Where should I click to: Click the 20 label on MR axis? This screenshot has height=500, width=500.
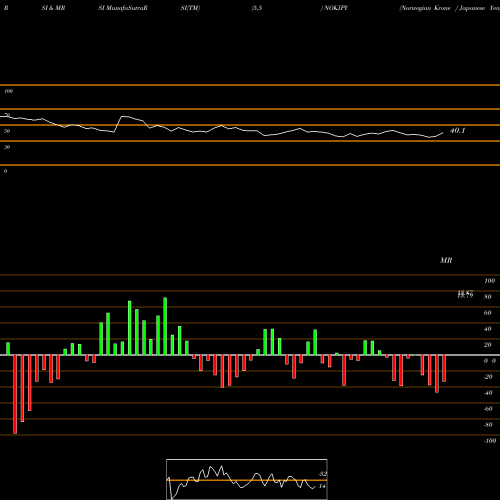point(488,345)
